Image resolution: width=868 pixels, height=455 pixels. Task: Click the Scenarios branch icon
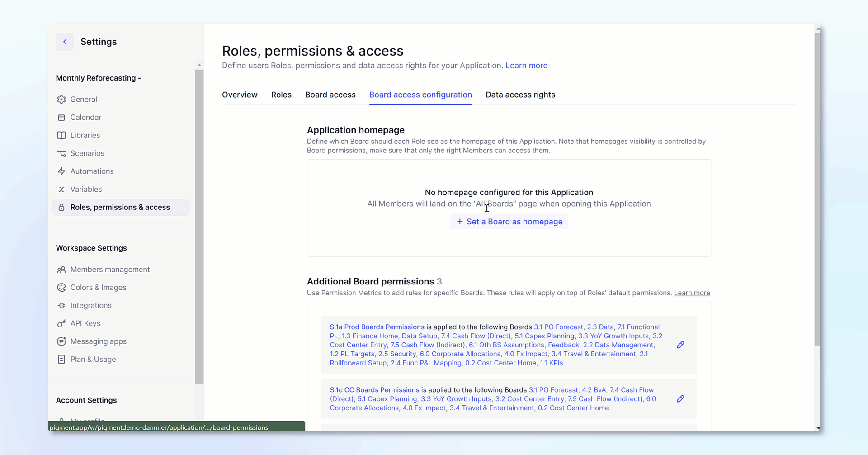tap(61, 153)
